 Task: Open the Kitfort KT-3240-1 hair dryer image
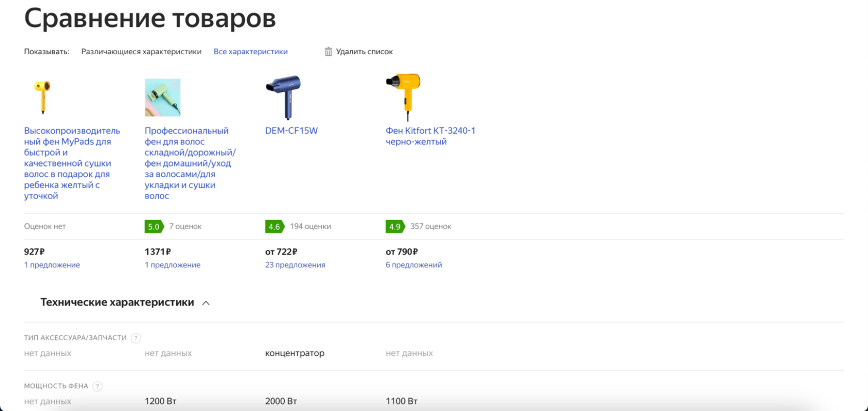tap(404, 97)
